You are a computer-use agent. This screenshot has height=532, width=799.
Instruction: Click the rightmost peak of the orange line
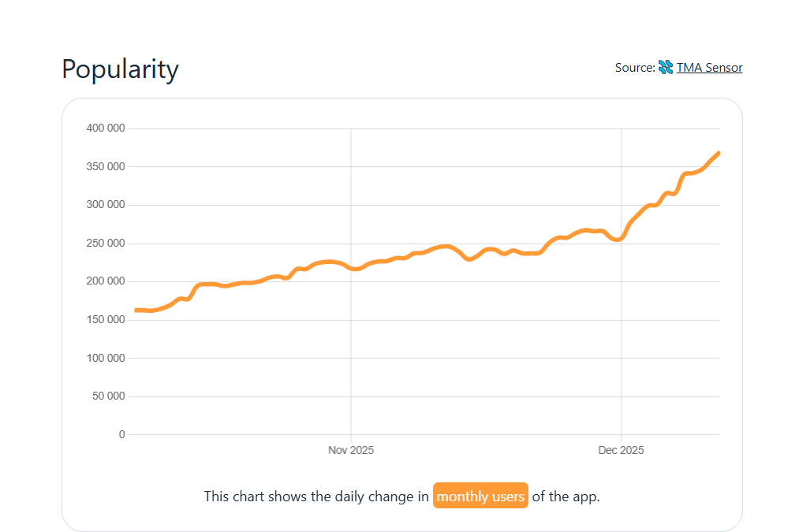coord(718,154)
